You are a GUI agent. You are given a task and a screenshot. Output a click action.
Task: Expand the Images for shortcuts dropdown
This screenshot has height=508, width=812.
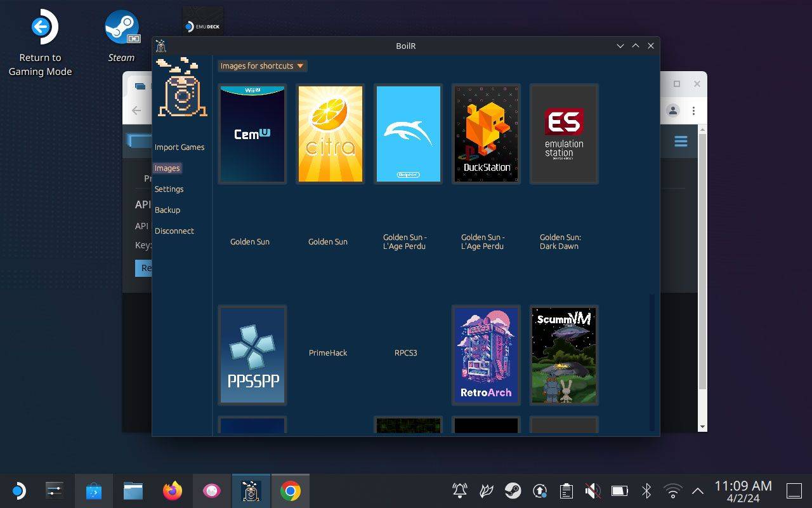(262, 66)
